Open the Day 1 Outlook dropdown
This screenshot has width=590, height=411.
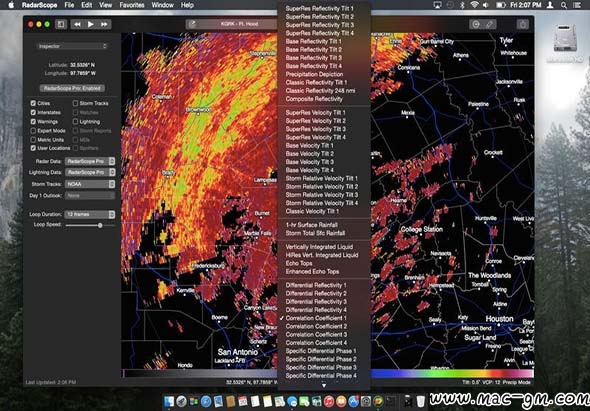pyautogui.click(x=90, y=196)
